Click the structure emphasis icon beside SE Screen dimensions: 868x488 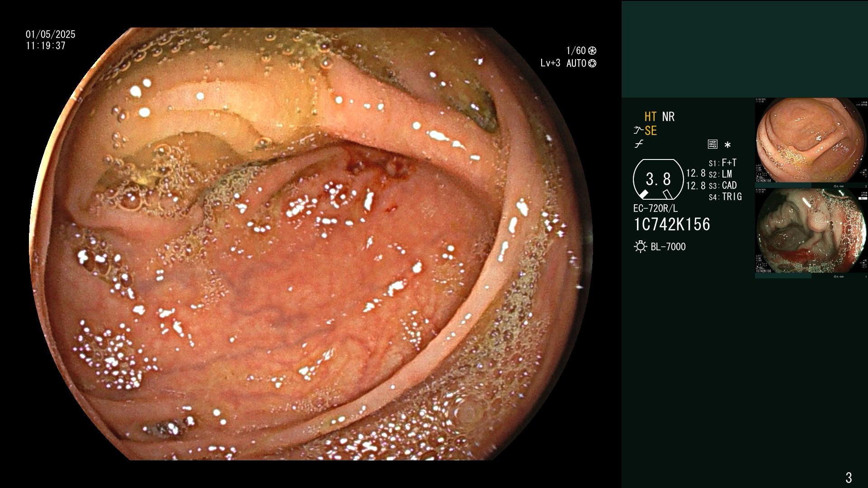(x=638, y=131)
